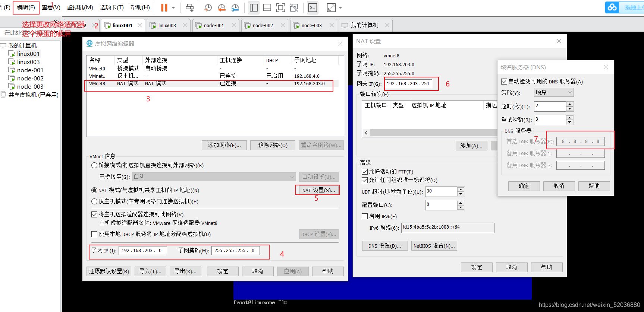
Task: Toggle 自动检测可用的 DNS 服务器 checkbox
Action: pyautogui.click(x=504, y=82)
